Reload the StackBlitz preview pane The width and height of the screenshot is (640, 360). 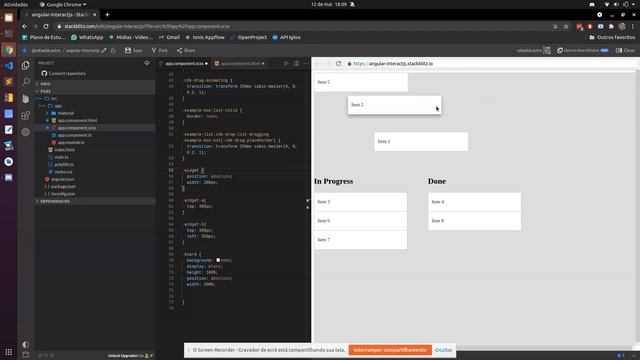(x=338, y=64)
